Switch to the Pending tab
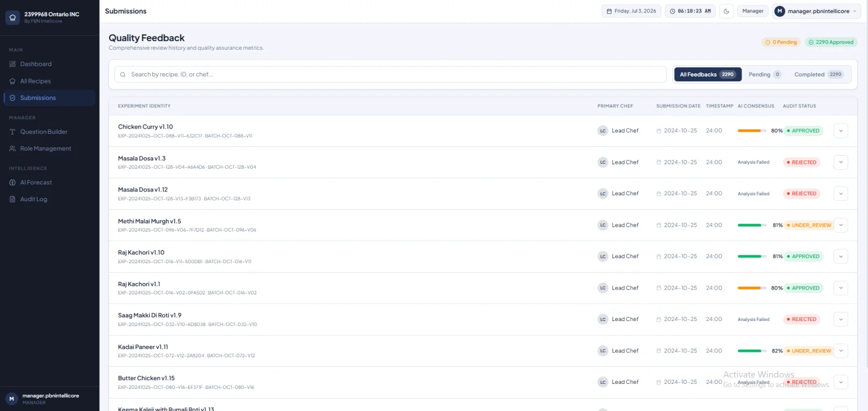 (x=765, y=75)
